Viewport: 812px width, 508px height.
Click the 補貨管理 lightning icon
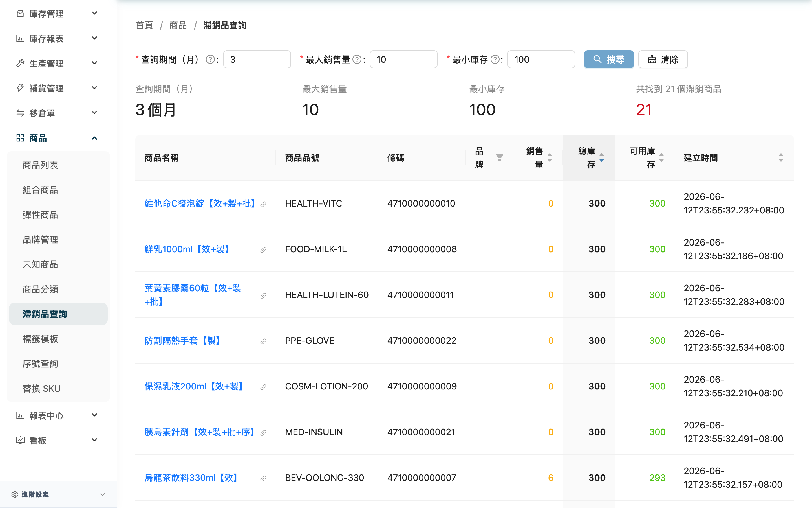(20, 88)
